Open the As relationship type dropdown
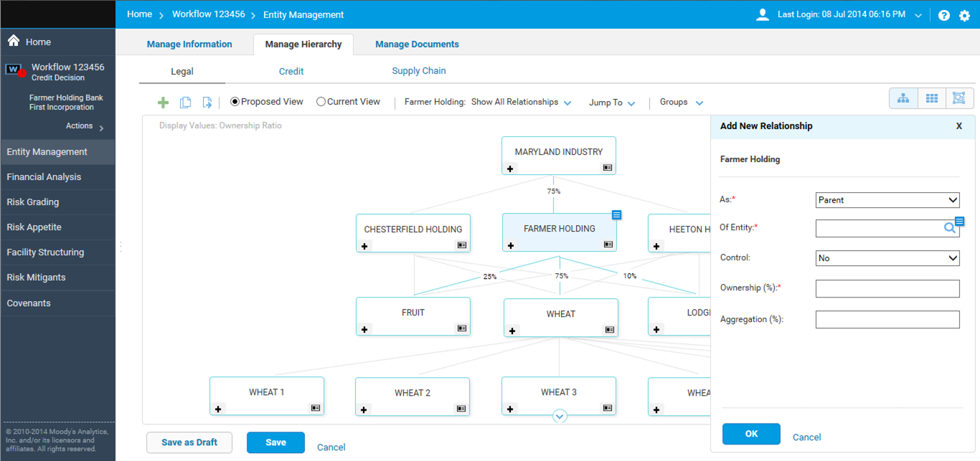Image resolution: width=980 pixels, height=461 pixels. (x=887, y=200)
